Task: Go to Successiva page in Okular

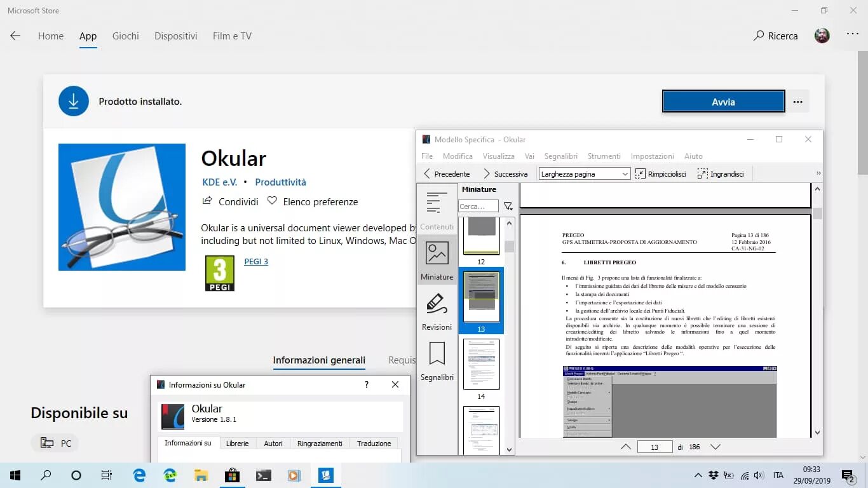Action: click(505, 173)
